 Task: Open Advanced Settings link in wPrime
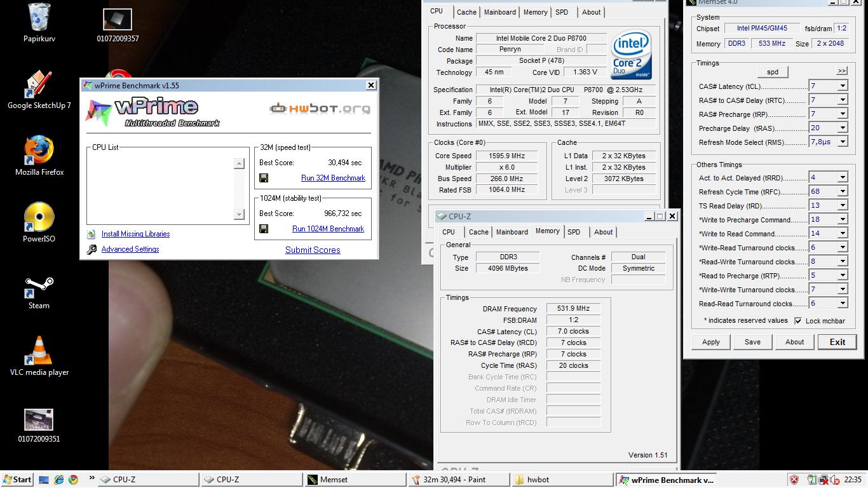click(130, 249)
